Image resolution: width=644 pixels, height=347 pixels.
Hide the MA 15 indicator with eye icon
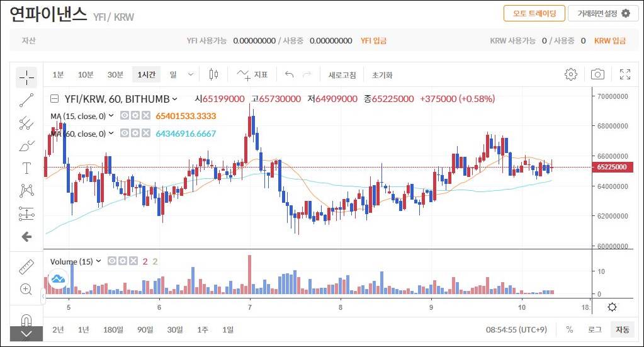tap(125, 116)
